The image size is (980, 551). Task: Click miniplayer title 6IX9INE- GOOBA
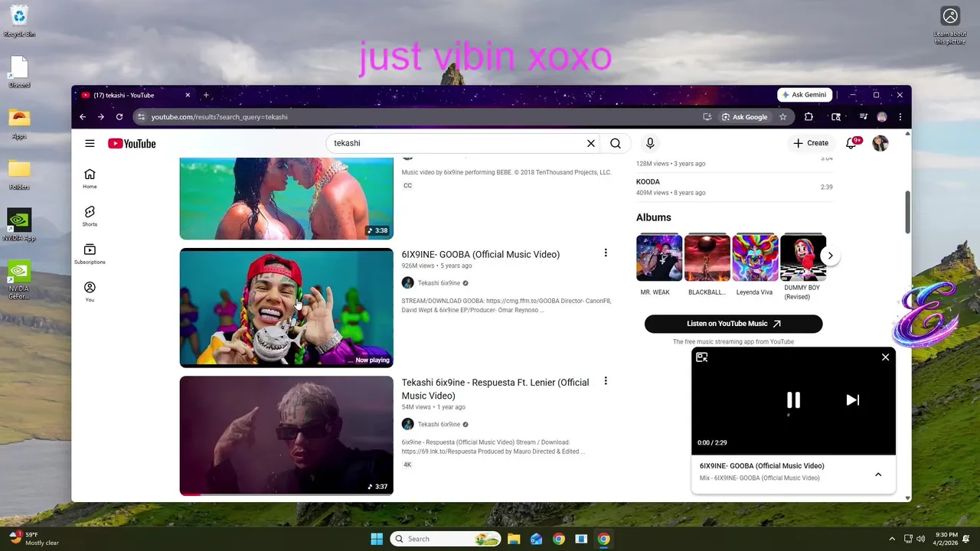coord(762,465)
